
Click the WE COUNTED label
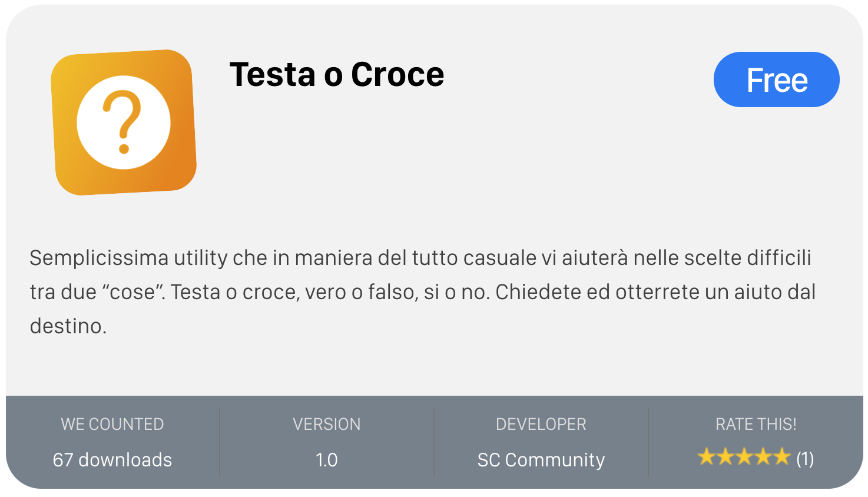(112, 424)
